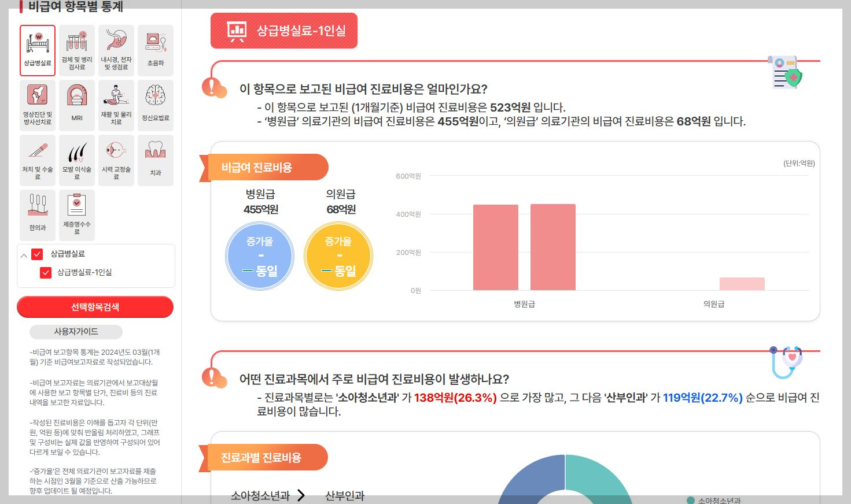
Task: Open the 검체 및 병리 검사료 icon
Action: pos(77,50)
